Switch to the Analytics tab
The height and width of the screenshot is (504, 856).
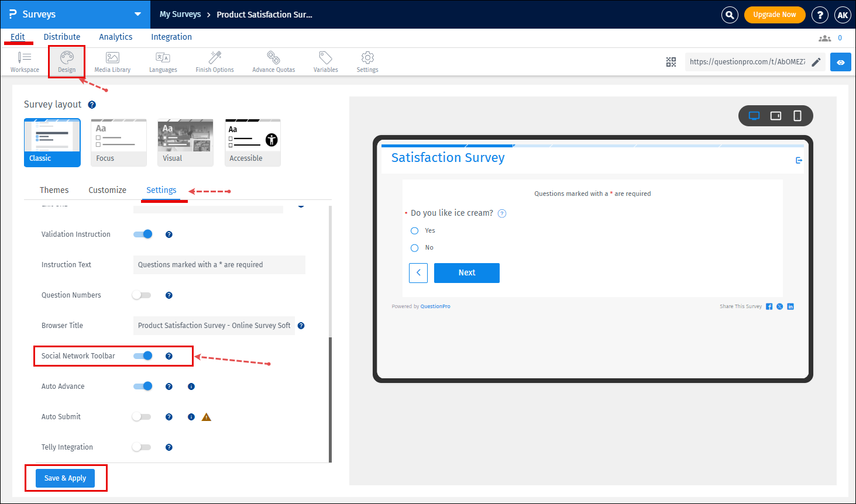[x=115, y=36]
